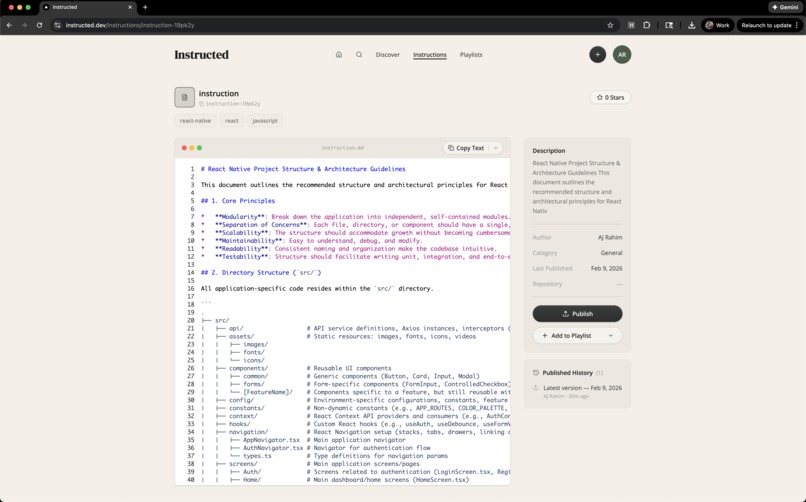Click the 'AppNavigator.tsx' line
The height and width of the screenshot is (502, 806).
point(271,440)
